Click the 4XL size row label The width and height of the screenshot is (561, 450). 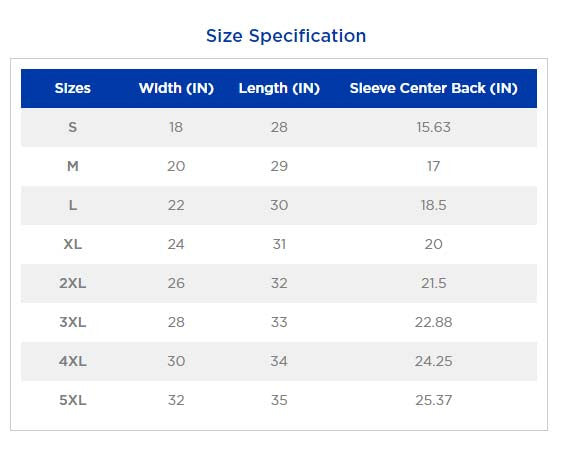tap(73, 361)
